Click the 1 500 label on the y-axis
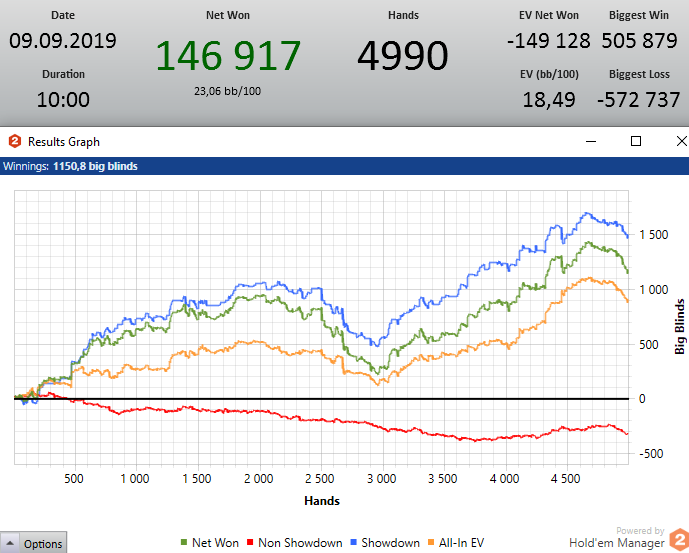 [653, 235]
